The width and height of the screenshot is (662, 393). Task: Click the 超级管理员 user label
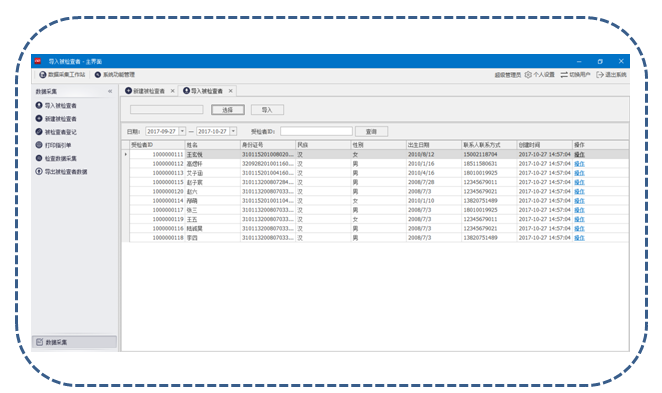pyautogui.click(x=508, y=75)
